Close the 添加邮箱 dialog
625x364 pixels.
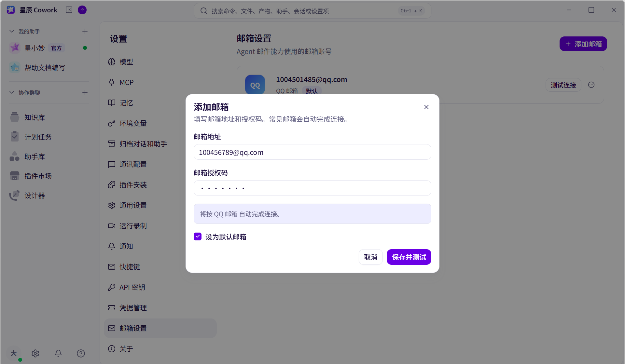point(426,107)
